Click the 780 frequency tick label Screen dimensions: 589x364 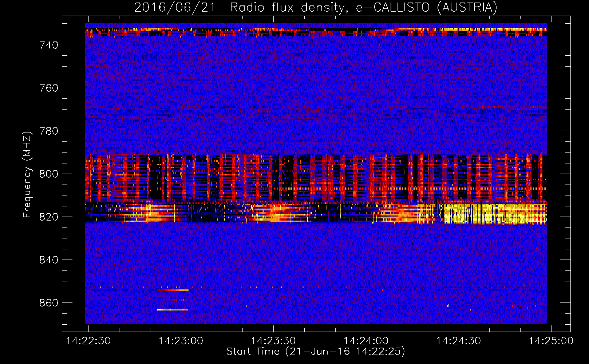tap(49, 131)
